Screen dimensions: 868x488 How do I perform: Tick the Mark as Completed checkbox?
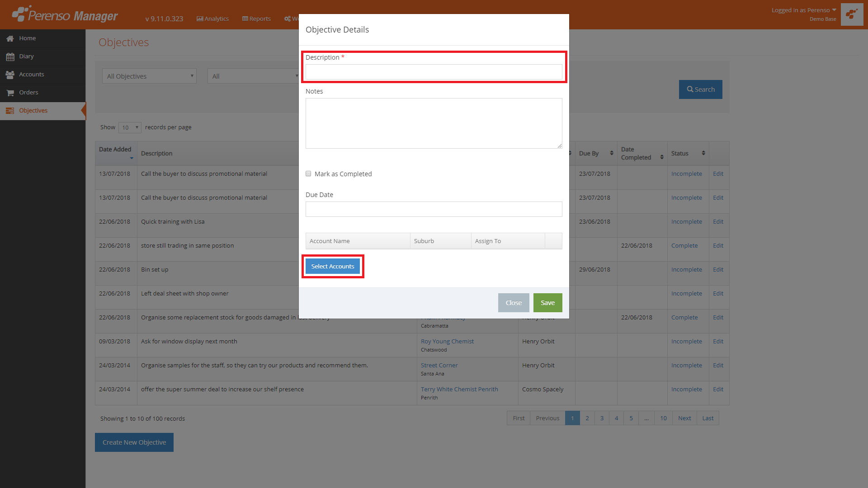point(308,174)
